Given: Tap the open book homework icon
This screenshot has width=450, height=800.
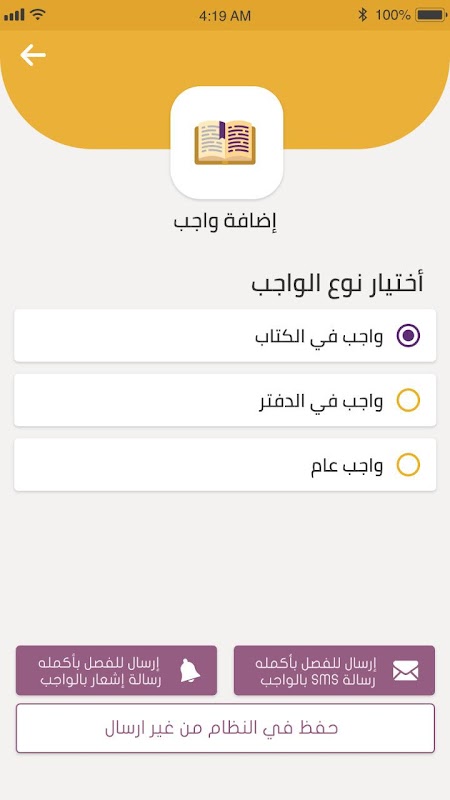Looking at the screenshot, I should 225,142.
